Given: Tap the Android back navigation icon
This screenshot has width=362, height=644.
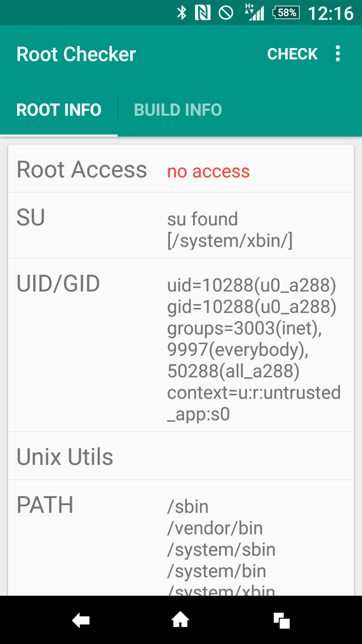Looking at the screenshot, I should point(81,621).
